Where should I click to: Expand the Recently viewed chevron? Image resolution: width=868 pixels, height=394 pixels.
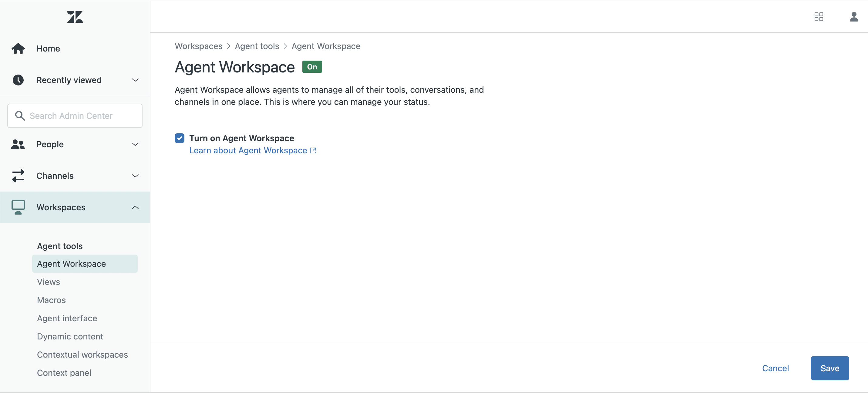coord(135,80)
